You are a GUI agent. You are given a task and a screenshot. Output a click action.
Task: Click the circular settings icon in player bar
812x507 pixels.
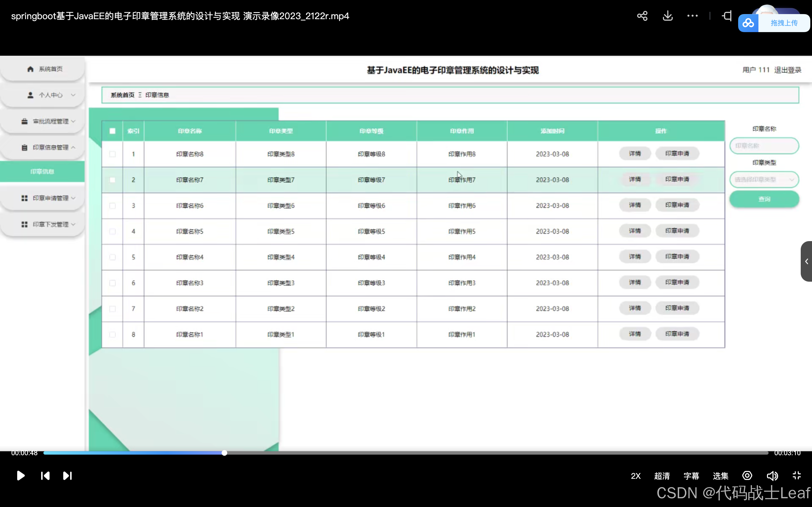pos(747,475)
